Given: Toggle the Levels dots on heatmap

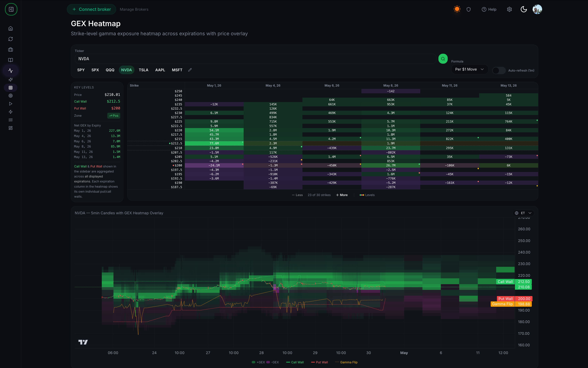Looking at the screenshot, I should tap(367, 195).
